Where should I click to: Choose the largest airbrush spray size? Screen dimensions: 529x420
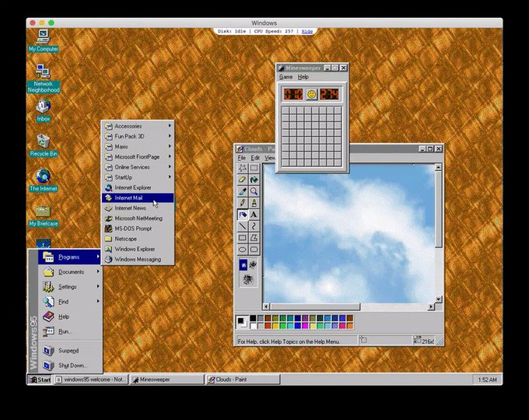pos(248,279)
